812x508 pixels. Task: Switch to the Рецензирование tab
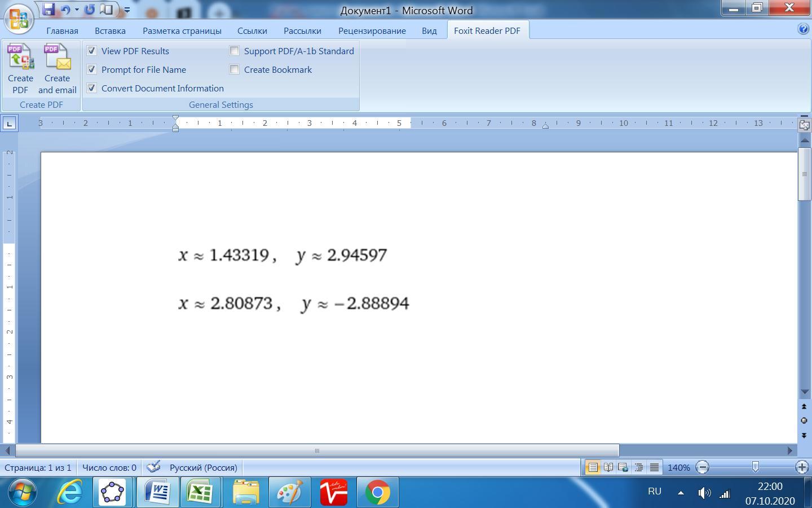(x=372, y=30)
